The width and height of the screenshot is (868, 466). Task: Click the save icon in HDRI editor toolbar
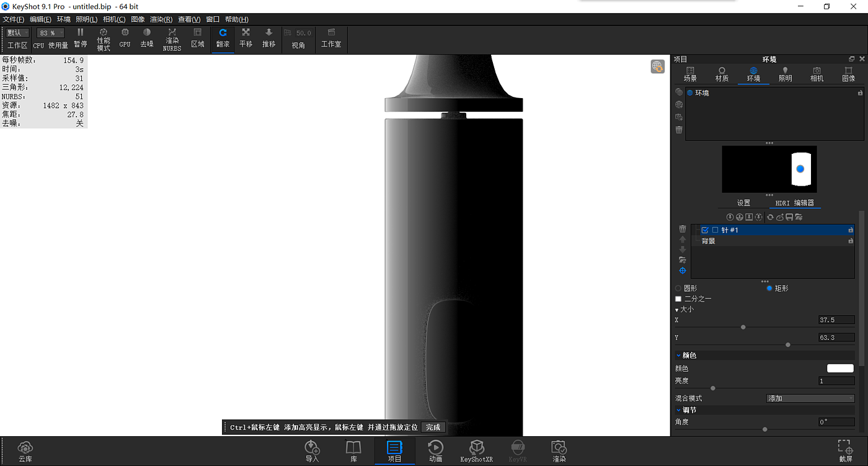coord(789,217)
